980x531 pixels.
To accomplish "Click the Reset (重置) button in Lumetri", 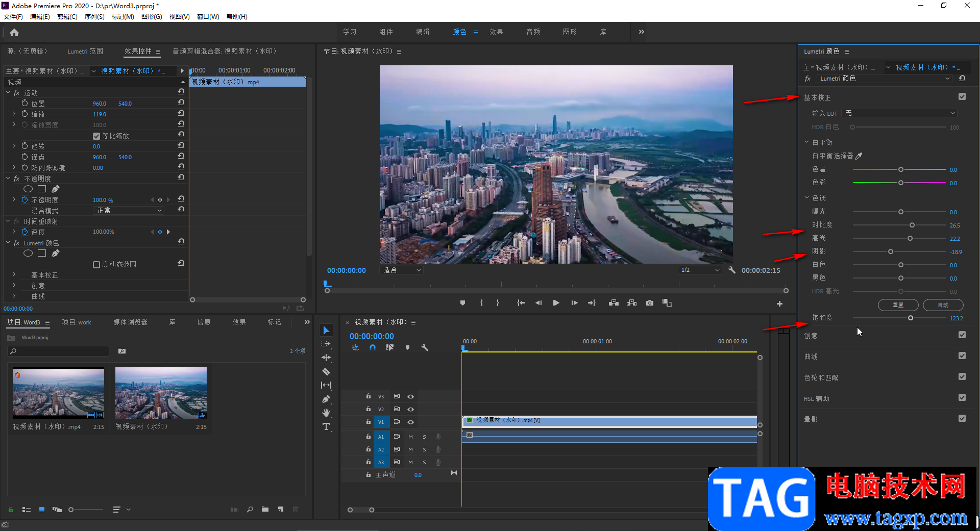I will tap(898, 305).
